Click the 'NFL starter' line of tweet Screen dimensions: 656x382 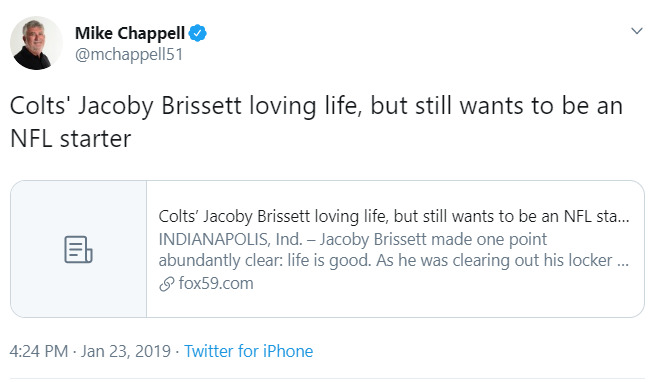click(70, 138)
